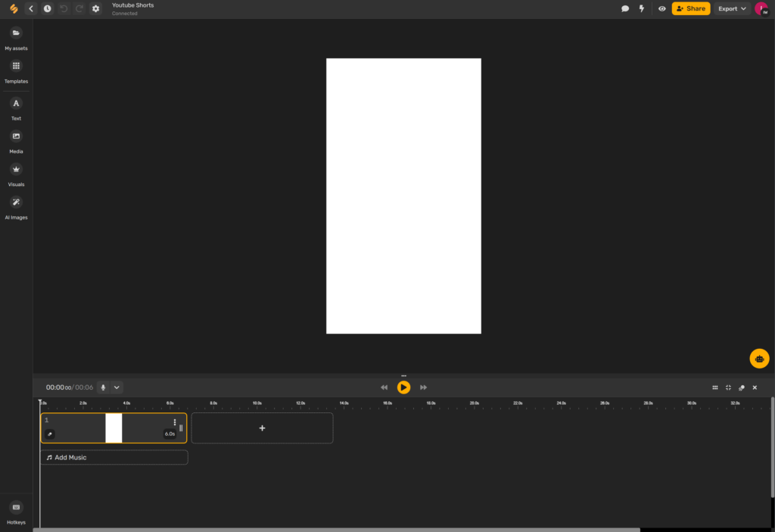Click the timeline zoom tool icon
This screenshot has height=532, width=775.
tap(742, 387)
